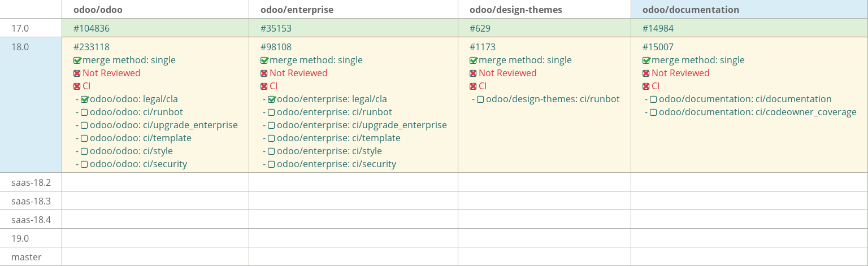Screen dimensions: 868x266
Task: Open merged PR #104836 in 17.0 row
Action: [x=92, y=28]
